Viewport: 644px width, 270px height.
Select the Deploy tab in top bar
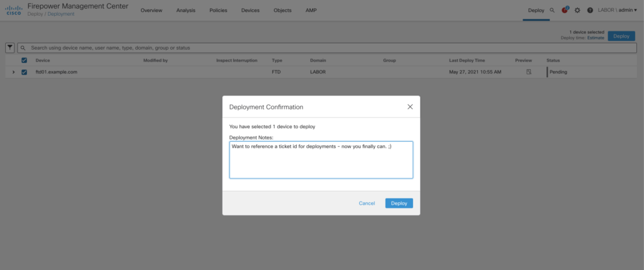pos(536,10)
